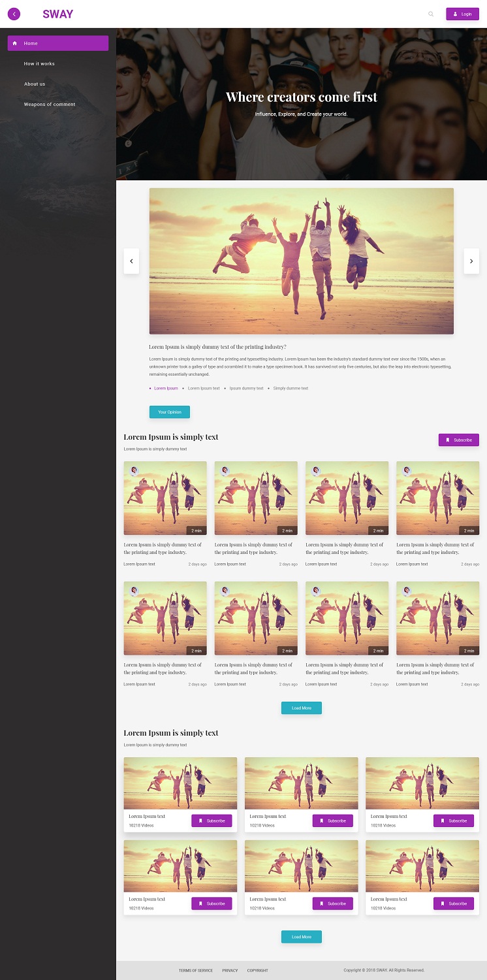The image size is (487, 980).
Task: Click the Copyright 2018 SWAY footer text
Action: pos(384,970)
